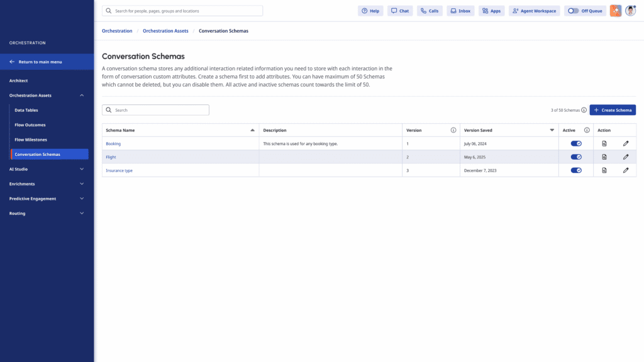Disable the Booking schema active toggle
Image resolution: width=644 pixels, height=362 pixels.
(576, 143)
